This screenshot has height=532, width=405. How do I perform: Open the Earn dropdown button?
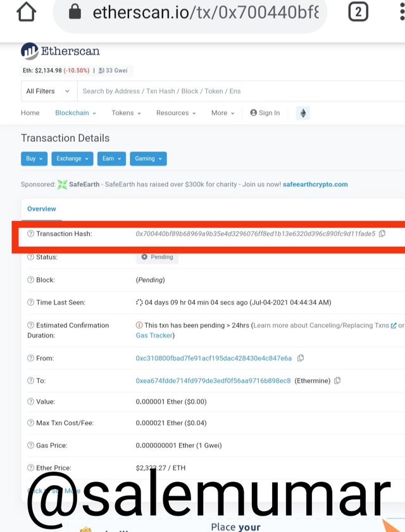111,159
